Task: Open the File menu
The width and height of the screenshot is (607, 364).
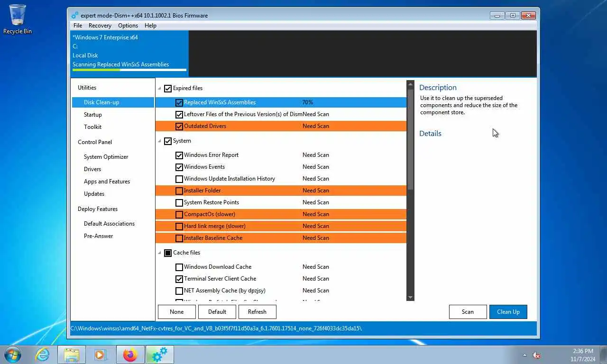Action: point(78,26)
